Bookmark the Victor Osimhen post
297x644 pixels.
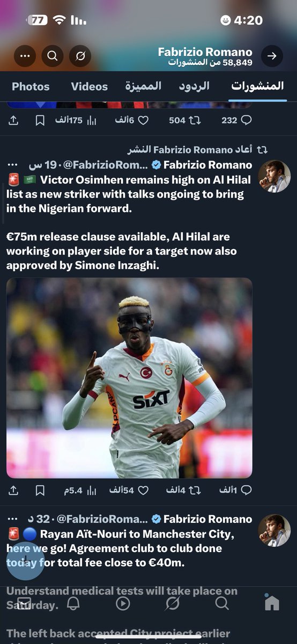[40, 490]
